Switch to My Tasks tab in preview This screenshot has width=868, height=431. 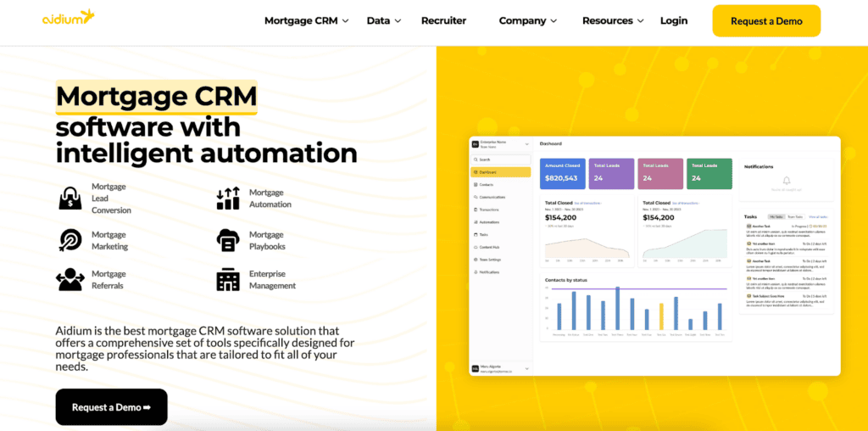(x=776, y=216)
